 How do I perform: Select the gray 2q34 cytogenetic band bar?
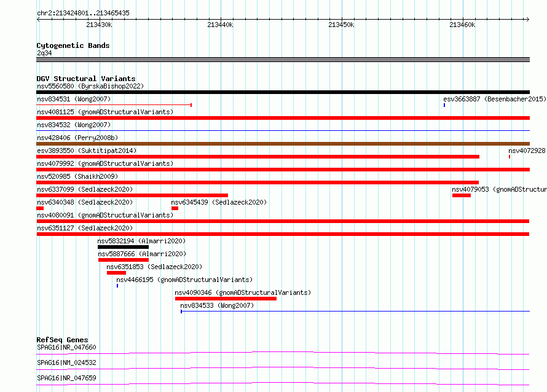click(x=283, y=60)
